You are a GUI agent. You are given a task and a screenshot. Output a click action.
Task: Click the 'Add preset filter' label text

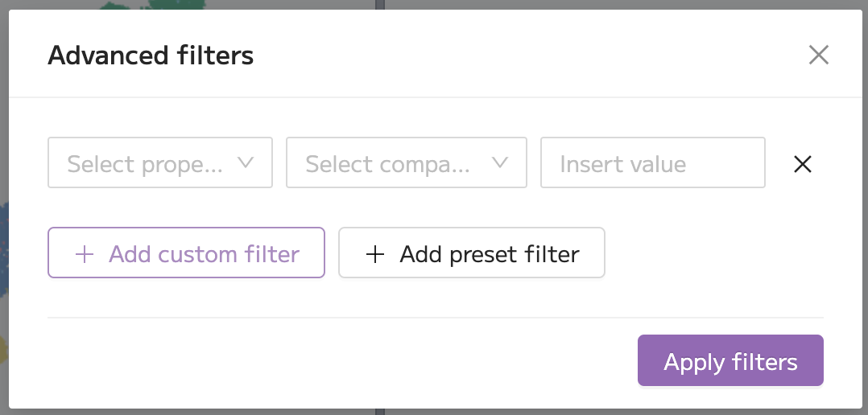(x=490, y=254)
